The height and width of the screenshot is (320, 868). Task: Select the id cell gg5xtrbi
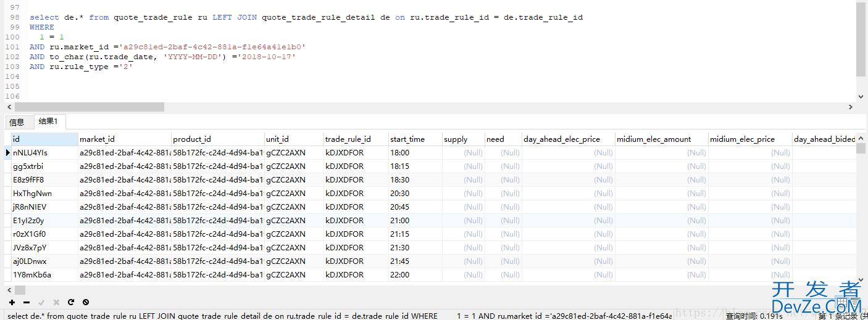click(44, 166)
